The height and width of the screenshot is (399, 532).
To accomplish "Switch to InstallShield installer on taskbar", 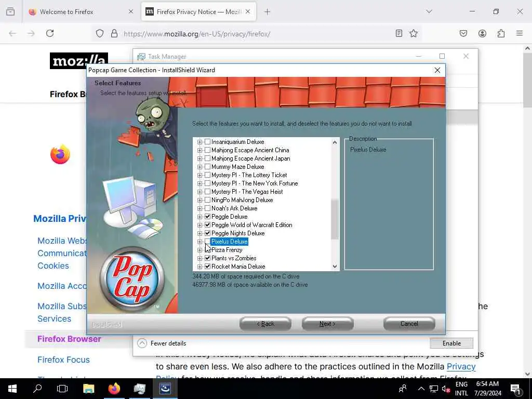I will click(x=165, y=389).
